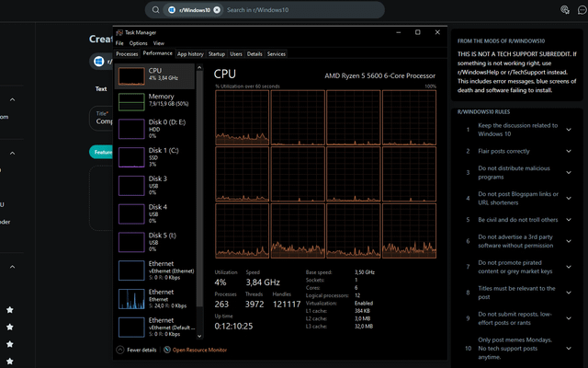
Task: Expand rule 4 Do not post Blogspam links
Action: tap(569, 199)
